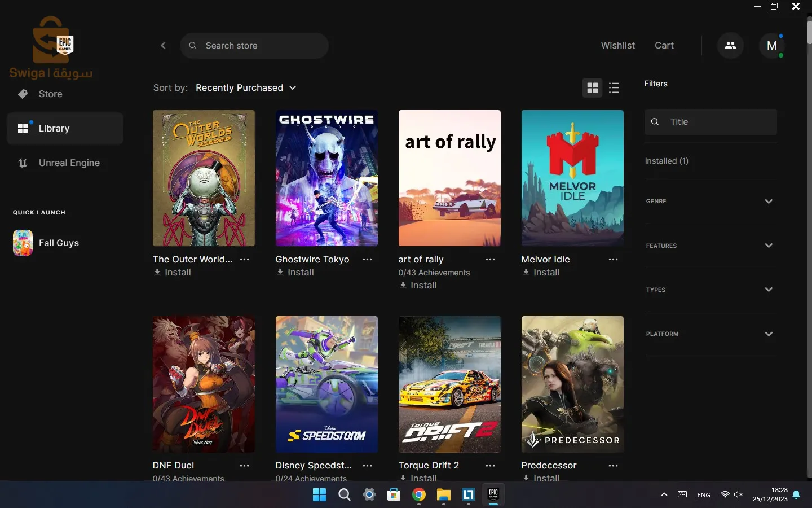Image resolution: width=812 pixels, height=508 pixels.
Task: Open Ghostwire Tokyo's options ellipsis menu
Action: tap(367, 260)
